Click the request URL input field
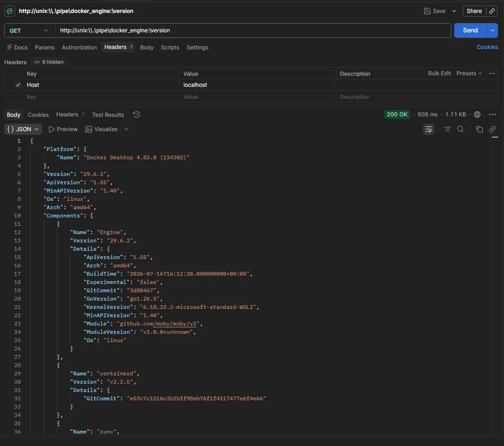The width and height of the screenshot is (504, 446). pyautogui.click(x=253, y=30)
